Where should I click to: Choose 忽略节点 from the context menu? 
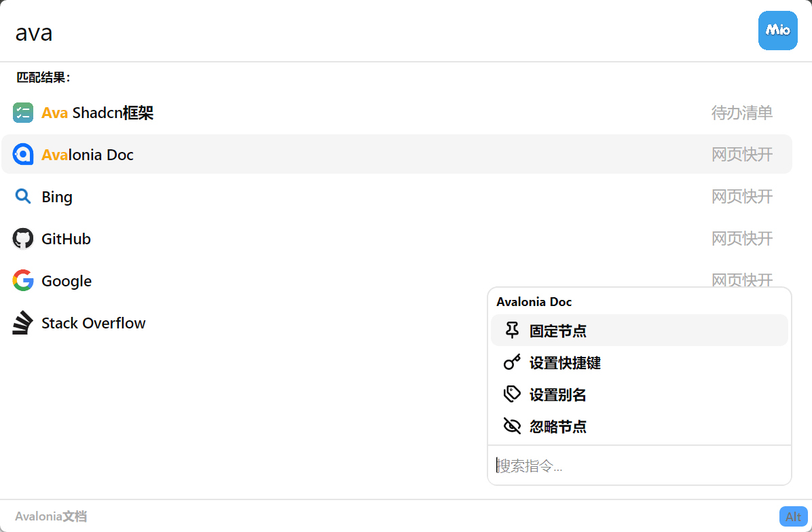click(x=639, y=426)
